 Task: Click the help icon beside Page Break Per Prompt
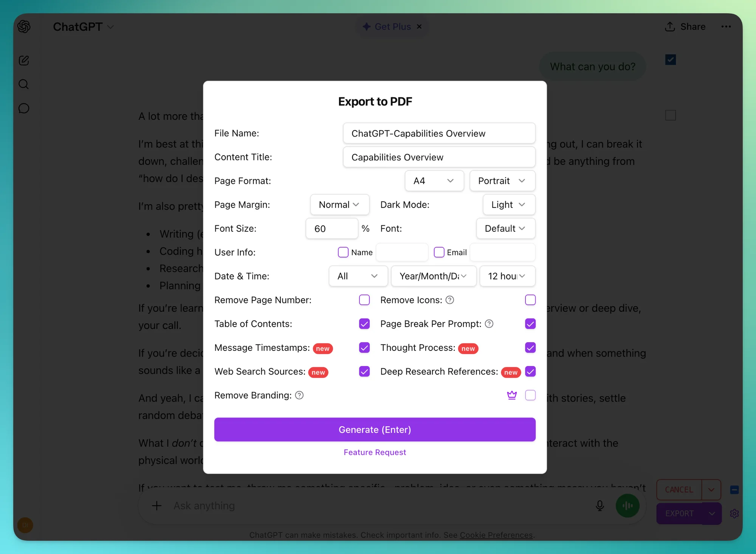(x=489, y=324)
